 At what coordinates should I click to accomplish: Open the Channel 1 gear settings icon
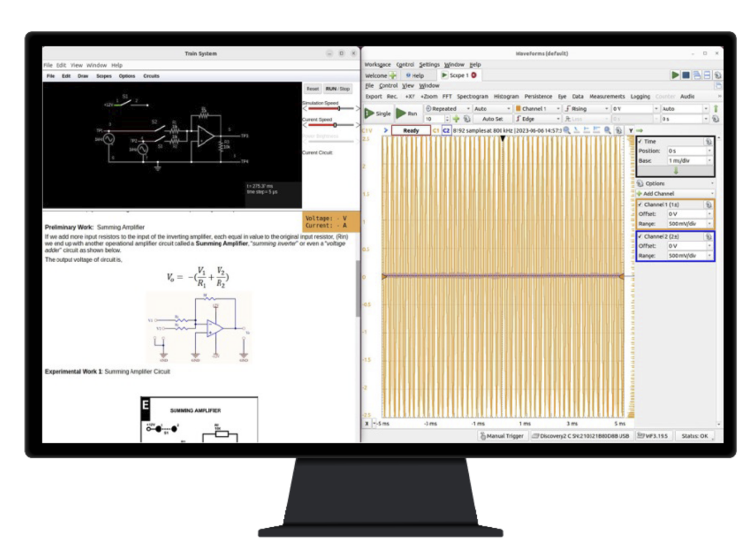[708, 205]
